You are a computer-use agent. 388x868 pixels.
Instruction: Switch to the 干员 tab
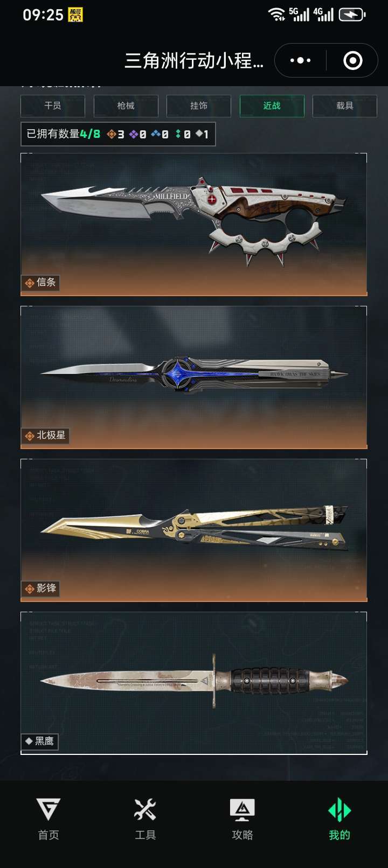click(53, 106)
